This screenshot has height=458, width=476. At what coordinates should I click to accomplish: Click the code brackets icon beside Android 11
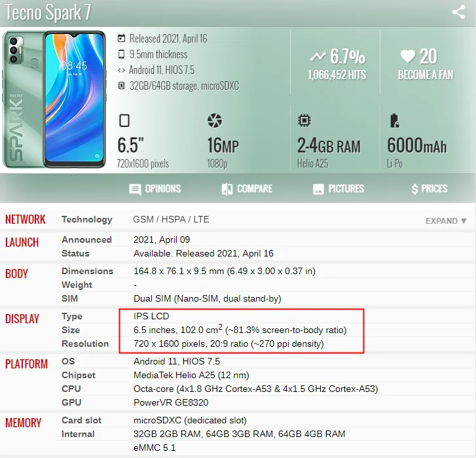121,71
